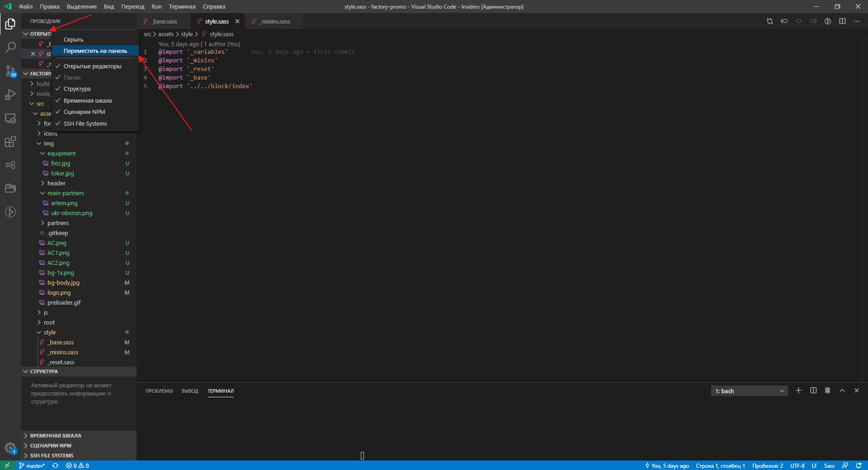The height and width of the screenshot is (470, 868).
Task: Synchronize changes icon in status bar
Action: pos(55,465)
